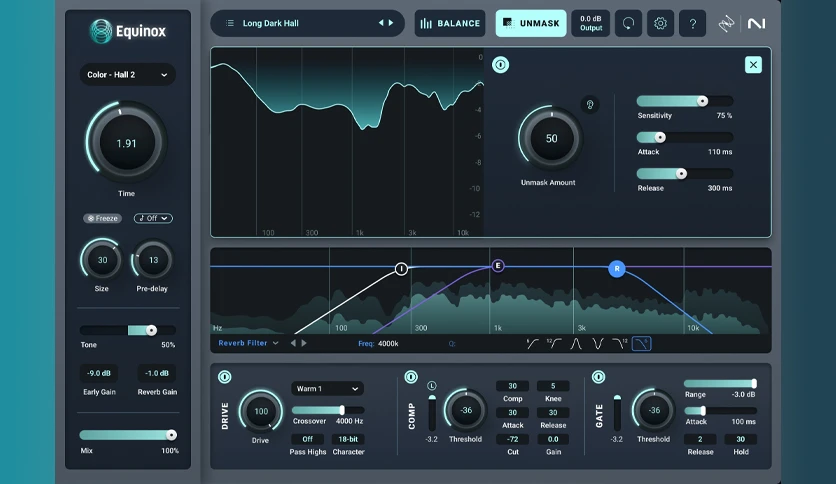Click the Native Instruments logo icon

click(x=756, y=23)
